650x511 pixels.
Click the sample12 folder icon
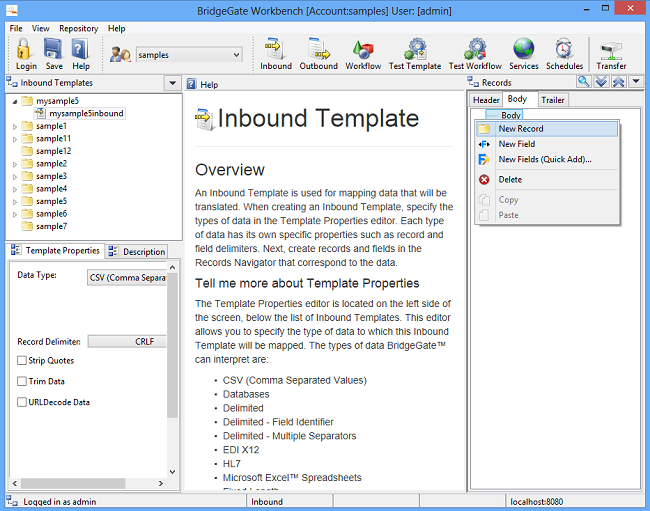tap(27, 150)
